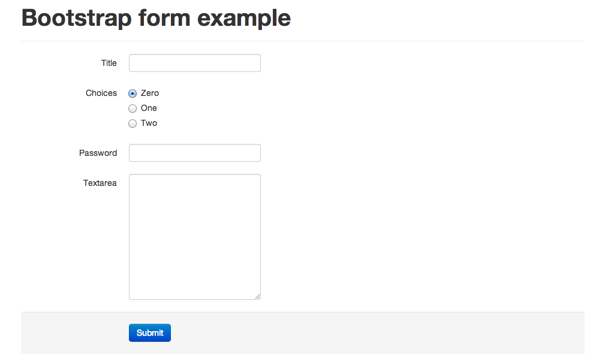Click the Title field label
608x364 pixels.
[x=109, y=63]
